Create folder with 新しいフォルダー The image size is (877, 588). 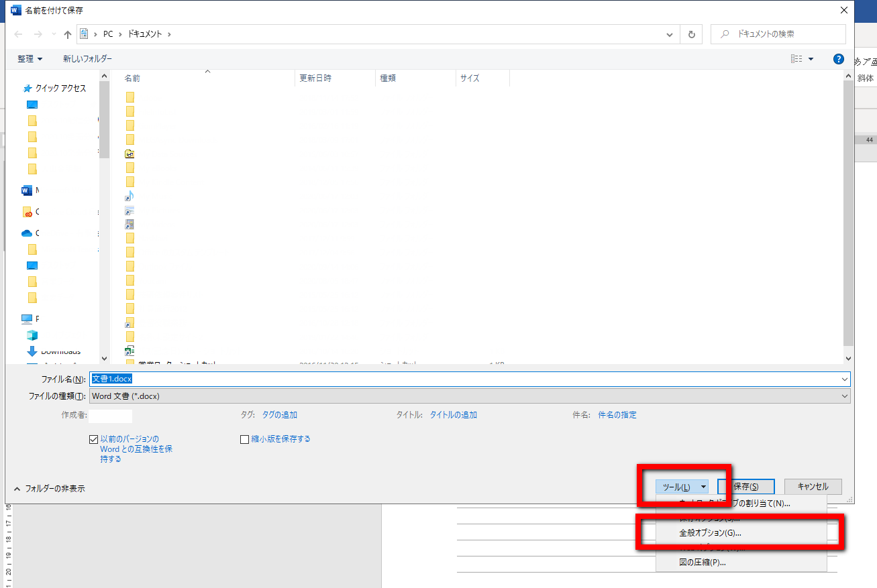pos(88,59)
